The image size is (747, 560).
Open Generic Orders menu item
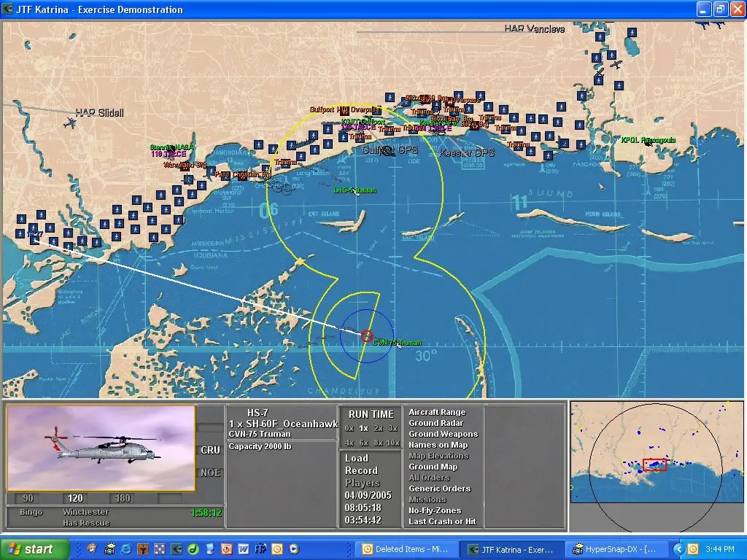(x=439, y=489)
